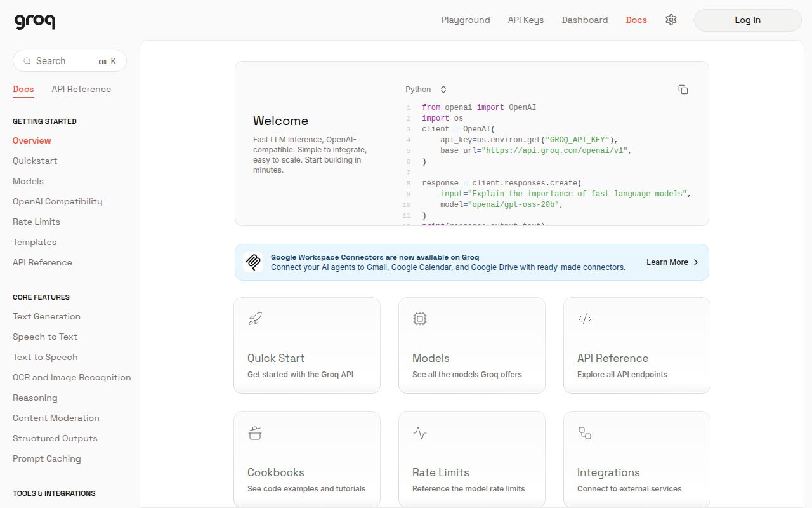
Task: Click the Learn More chevron arrow
Action: [x=696, y=262]
